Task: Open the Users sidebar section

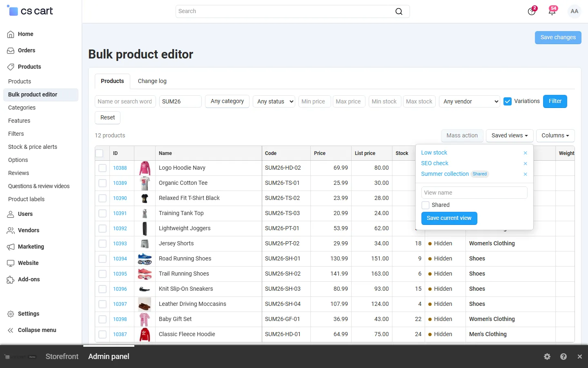Action: 25,214
